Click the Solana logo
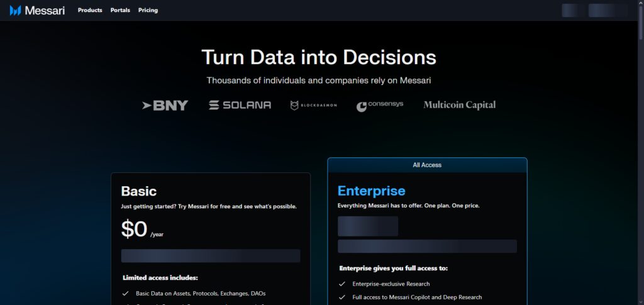The width and height of the screenshot is (644, 305). 240,105
